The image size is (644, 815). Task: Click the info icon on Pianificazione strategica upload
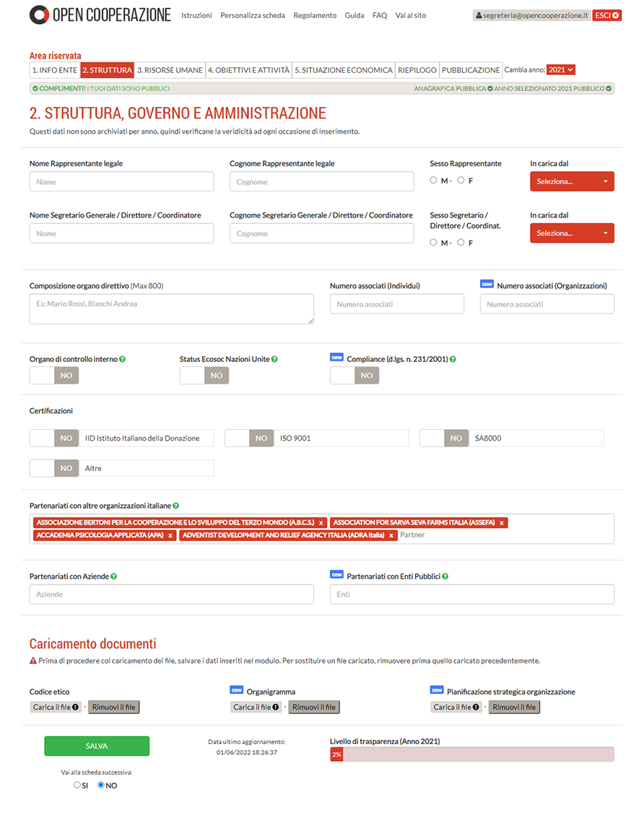pos(476,707)
